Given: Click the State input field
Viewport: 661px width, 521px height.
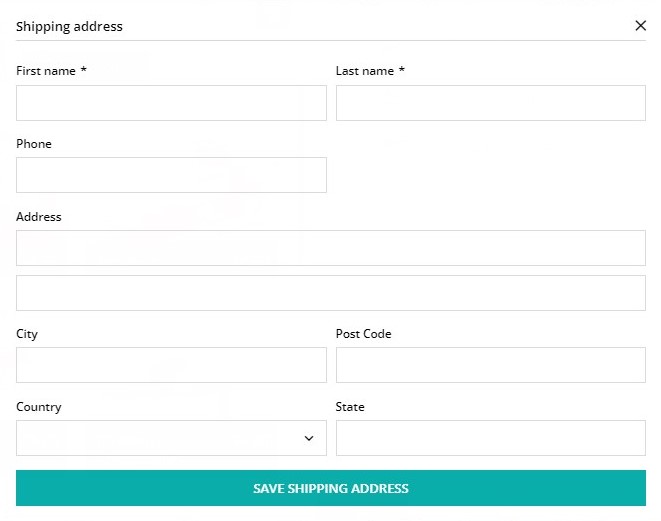Looking at the screenshot, I should pyautogui.click(x=491, y=438).
